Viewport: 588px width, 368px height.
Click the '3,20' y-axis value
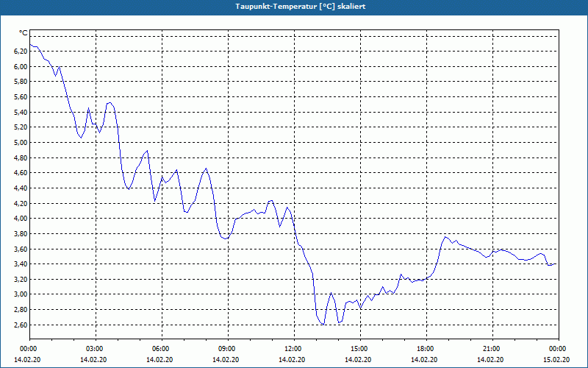tap(21, 279)
